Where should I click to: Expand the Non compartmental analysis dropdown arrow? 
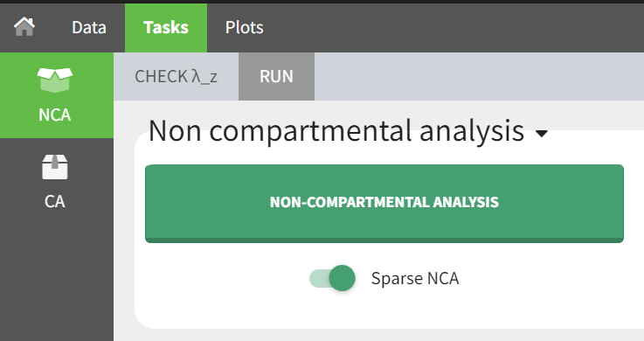pos(542,134)
